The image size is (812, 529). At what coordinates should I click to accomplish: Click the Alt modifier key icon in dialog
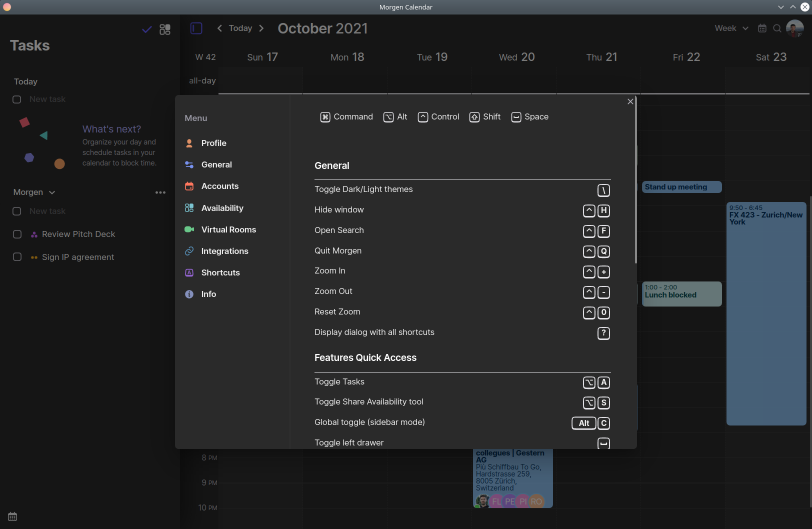pyautogui.click(x=388, y=116)
